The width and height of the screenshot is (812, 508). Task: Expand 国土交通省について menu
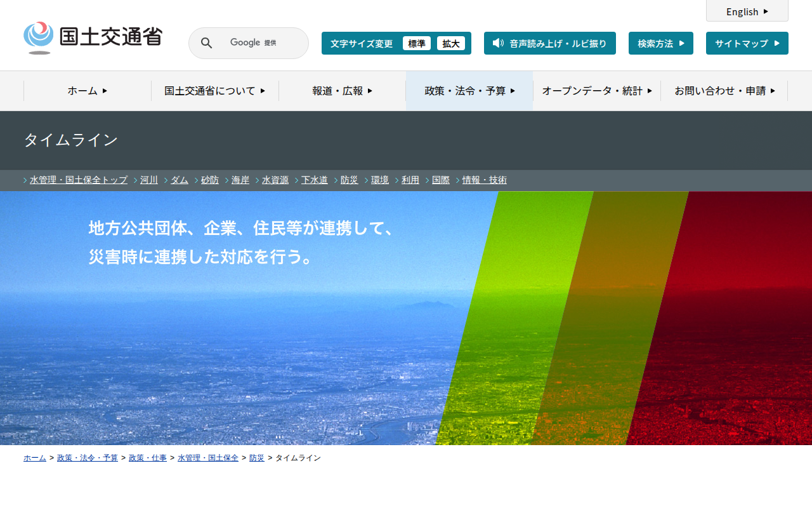215,91
